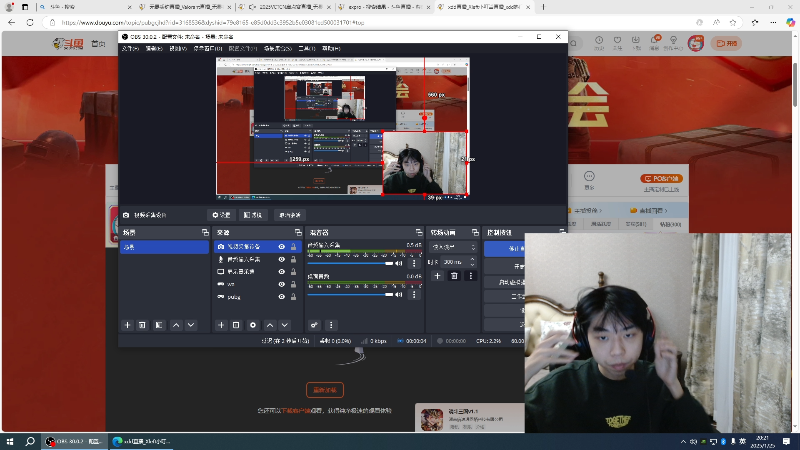Move the source down using the Sources panel down arrow
The width and height of the screenshot is (800, 450).
285,325
